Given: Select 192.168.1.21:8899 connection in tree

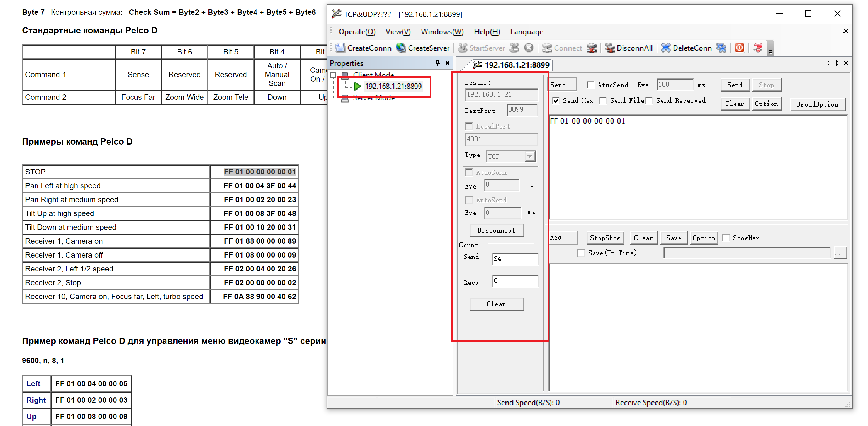Looking at the screenshot, I should click(393, 87).
